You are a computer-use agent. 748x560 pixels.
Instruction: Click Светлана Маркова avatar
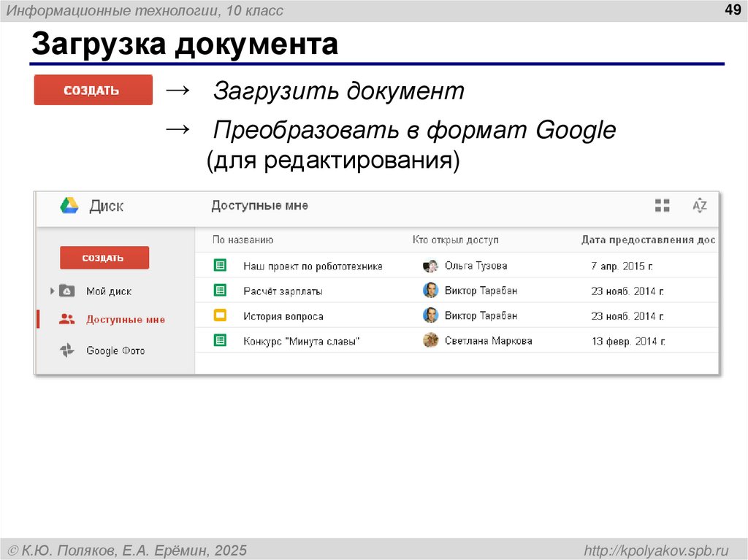click(430, 340)
